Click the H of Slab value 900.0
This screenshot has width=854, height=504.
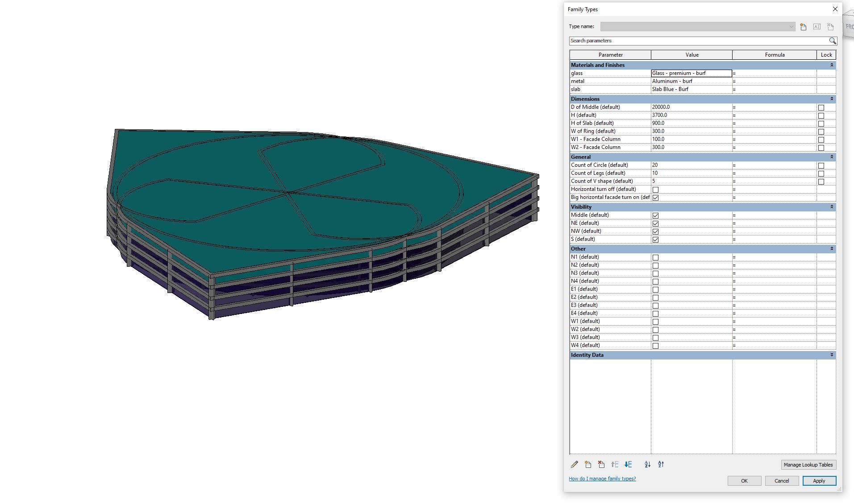tap(692, 123)
